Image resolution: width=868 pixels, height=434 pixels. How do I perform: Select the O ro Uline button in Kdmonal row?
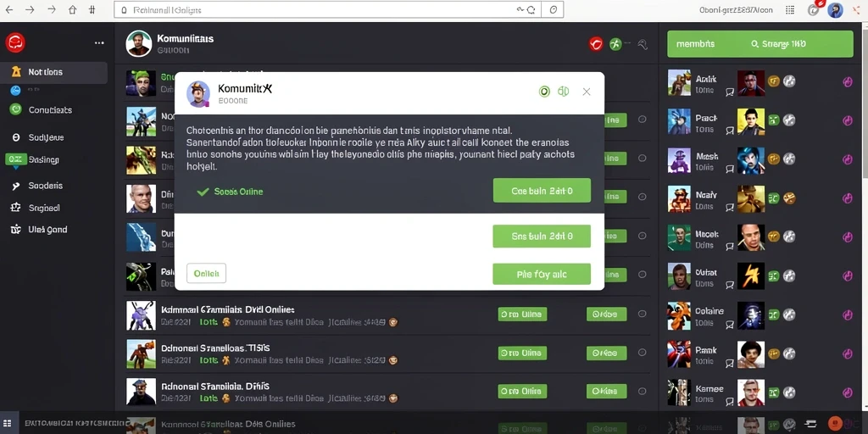point(522,314)
